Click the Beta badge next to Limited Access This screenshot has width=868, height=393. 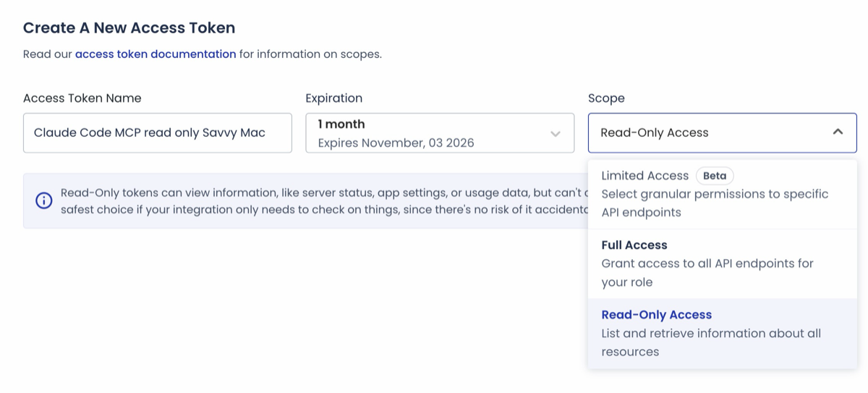[715, 176]
